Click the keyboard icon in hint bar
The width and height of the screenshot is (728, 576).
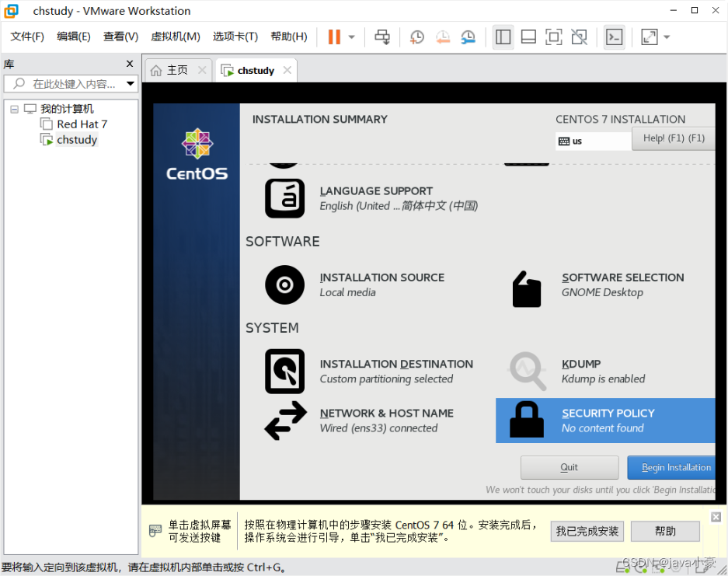click(x=155, y=530)
